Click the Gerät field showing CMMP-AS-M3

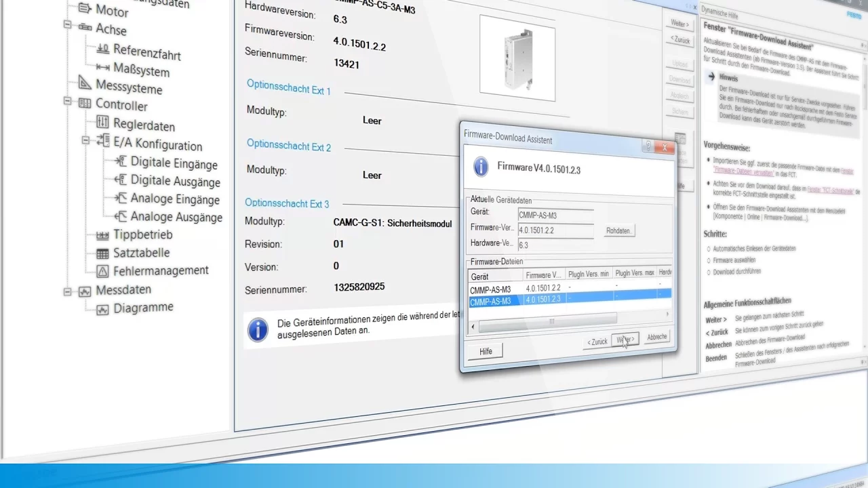(555, 214)
